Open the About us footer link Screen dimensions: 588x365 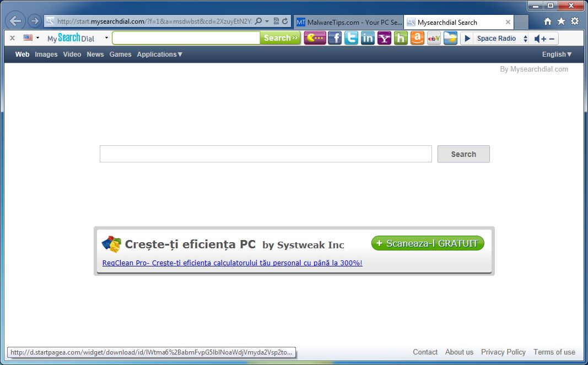459,352
